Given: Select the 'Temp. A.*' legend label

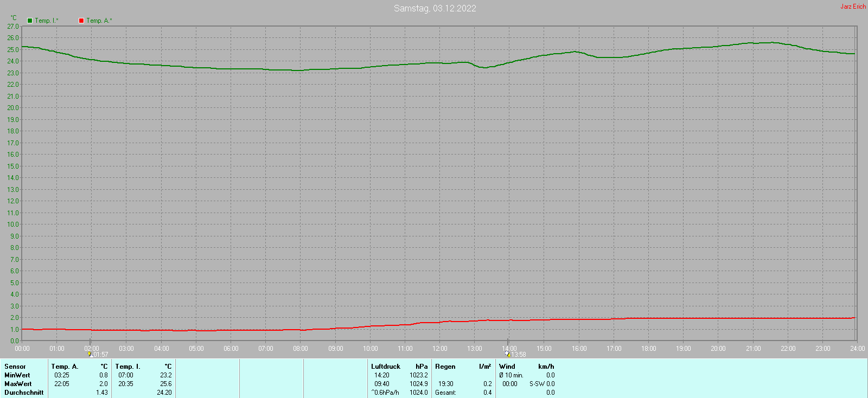Looking at the screenshot, I should click(x=99, y=21).
